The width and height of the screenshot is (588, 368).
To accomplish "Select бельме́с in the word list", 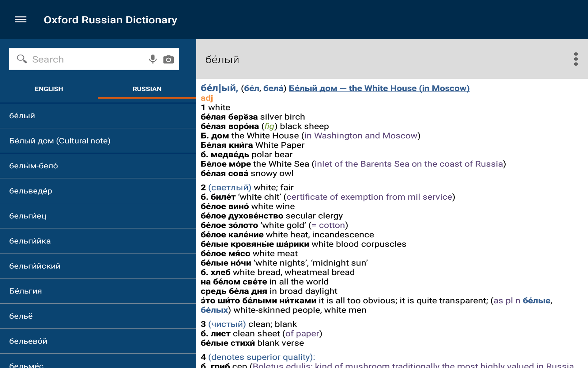I will (x=98, y=361).
